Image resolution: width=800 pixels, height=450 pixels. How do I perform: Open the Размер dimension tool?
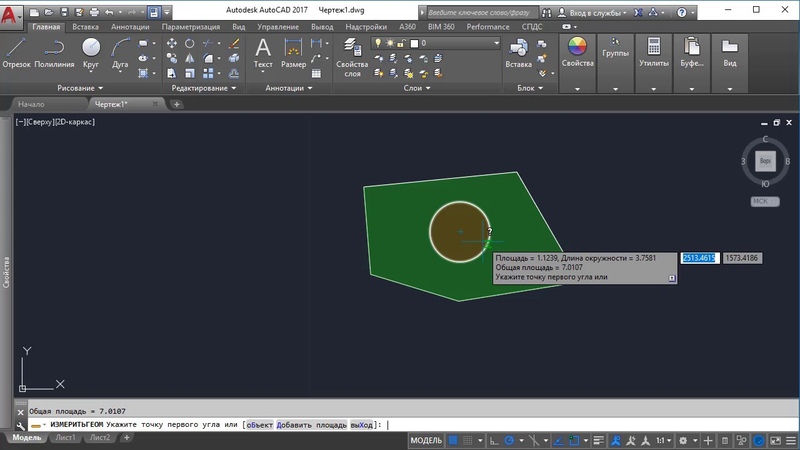pyautogui.click(x=293, y=53)
